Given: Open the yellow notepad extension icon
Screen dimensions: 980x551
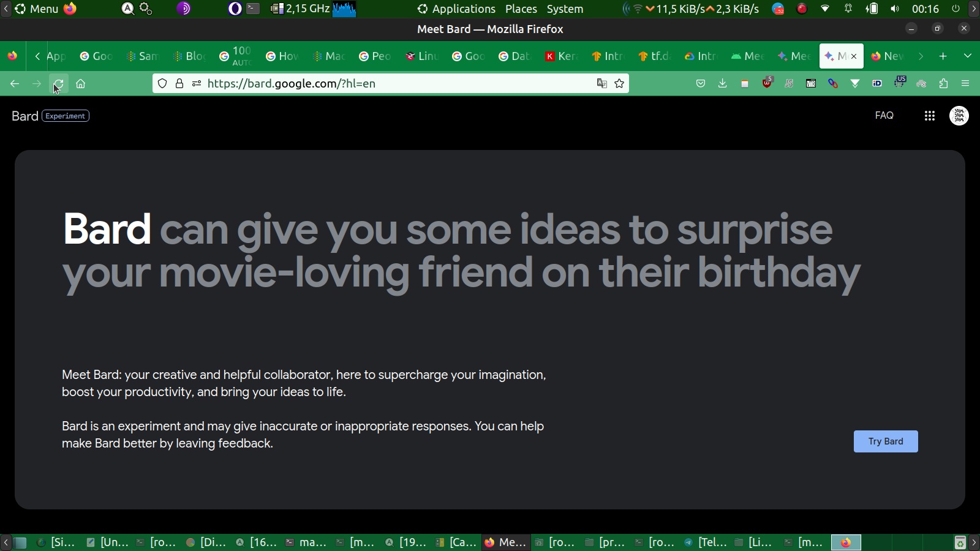Looking at the screenshot, I should [x=745, y=84].
